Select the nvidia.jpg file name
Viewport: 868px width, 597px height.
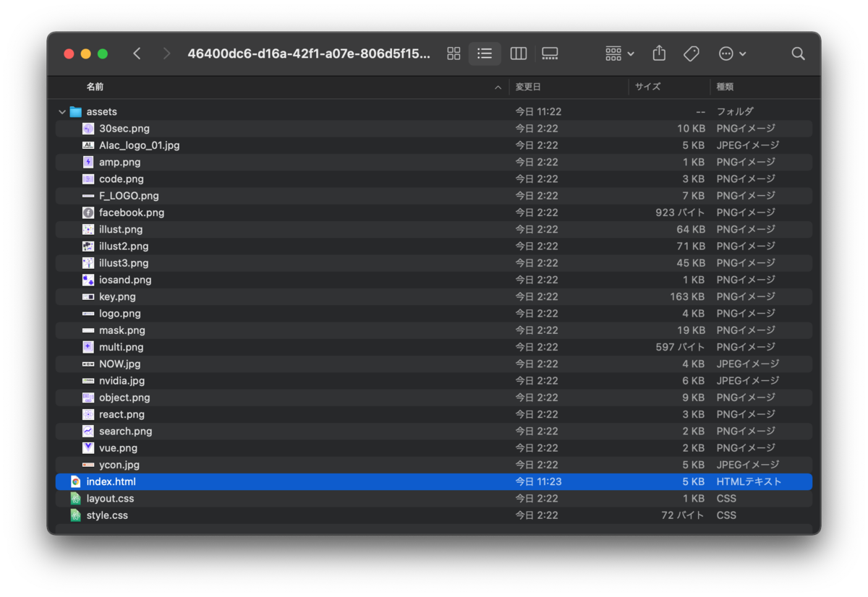(122, 381)
